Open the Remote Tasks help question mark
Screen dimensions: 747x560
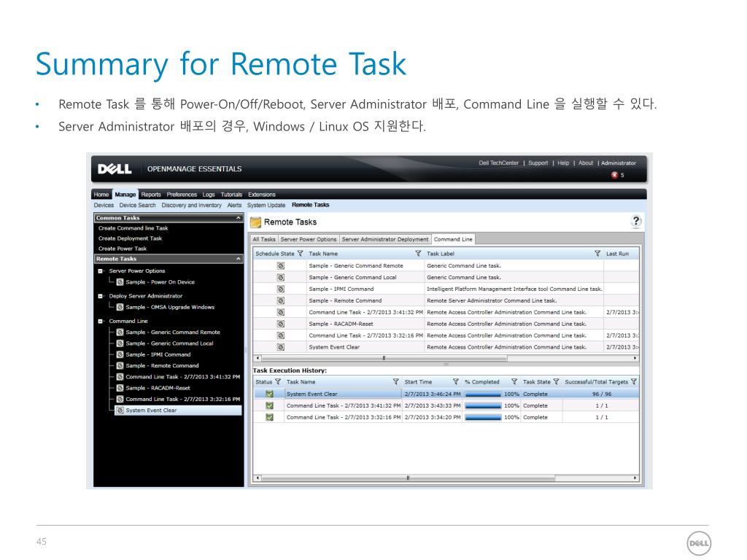(x=635, y=221)
